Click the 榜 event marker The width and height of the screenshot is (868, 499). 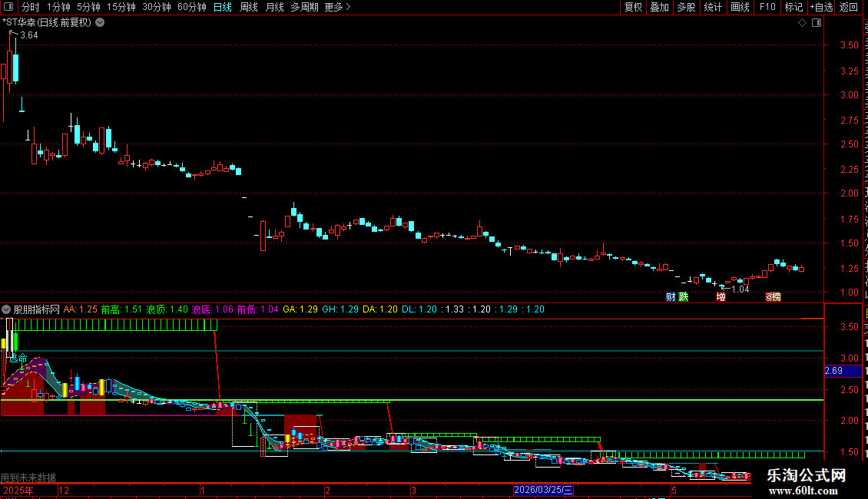[775, 297]
